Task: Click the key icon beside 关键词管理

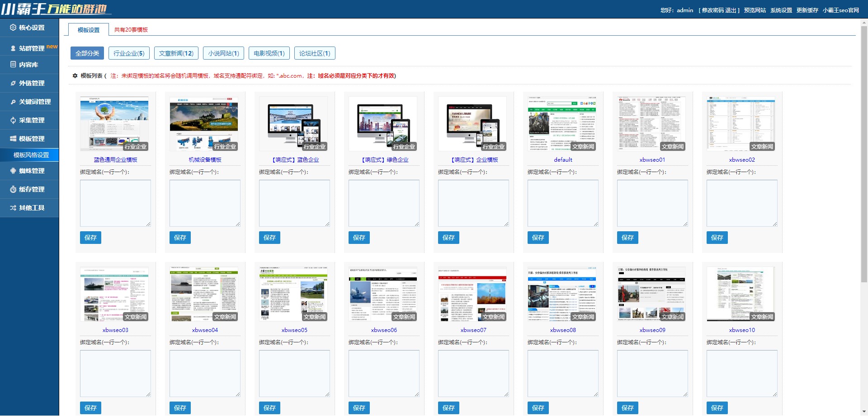Action: [13, 102]
